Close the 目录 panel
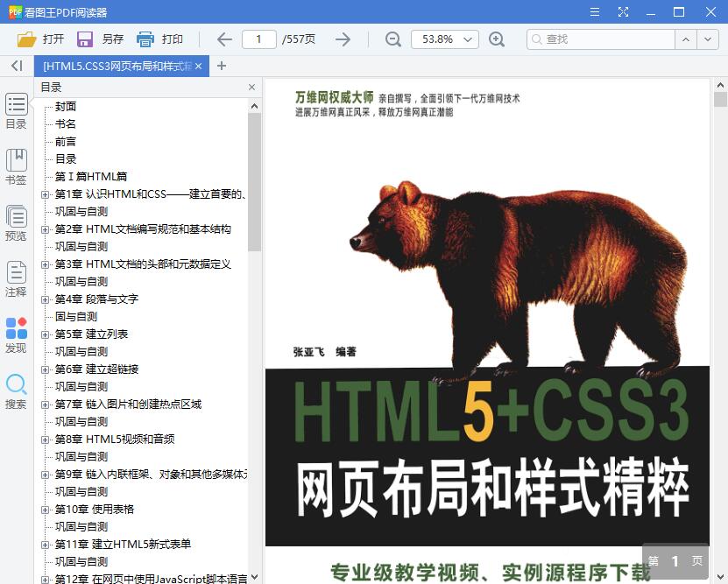Image resolution: width=728 pixels, height=584 pixels. [x=251, y=87]
